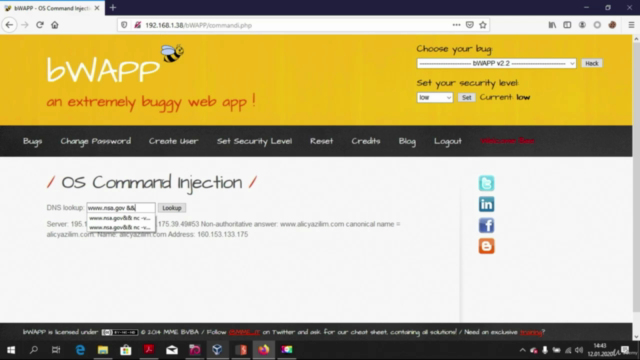Open the Create User page
The width and height of the screenshot is (640, 360).
pos(173,141)
